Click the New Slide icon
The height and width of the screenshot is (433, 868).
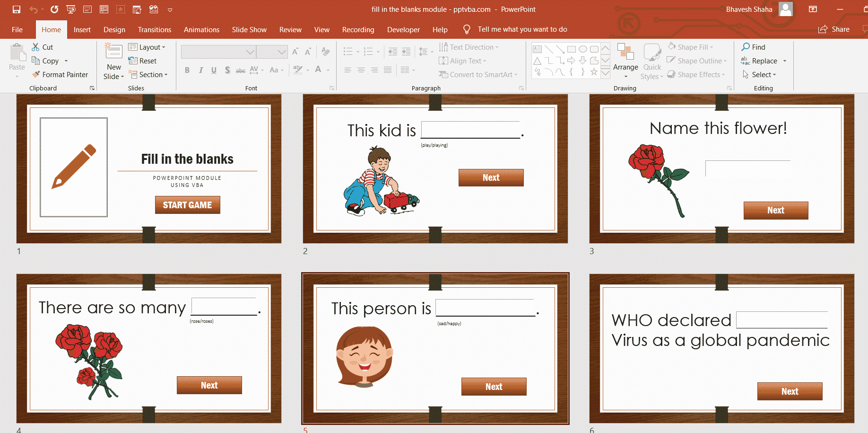pyautogui.click(x=113, y=52)
